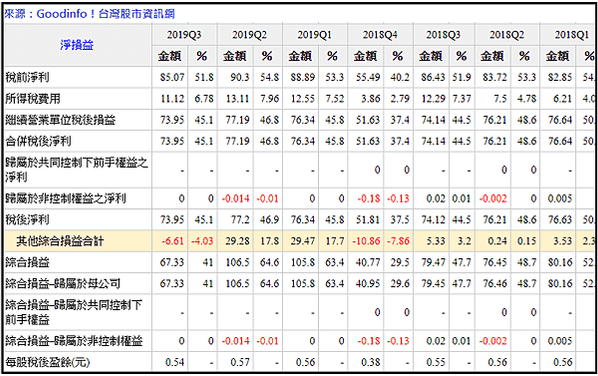Click the 稅前淨利 row label
The height and width of the screenshot is (376, 598).
(x=27, y=77)
